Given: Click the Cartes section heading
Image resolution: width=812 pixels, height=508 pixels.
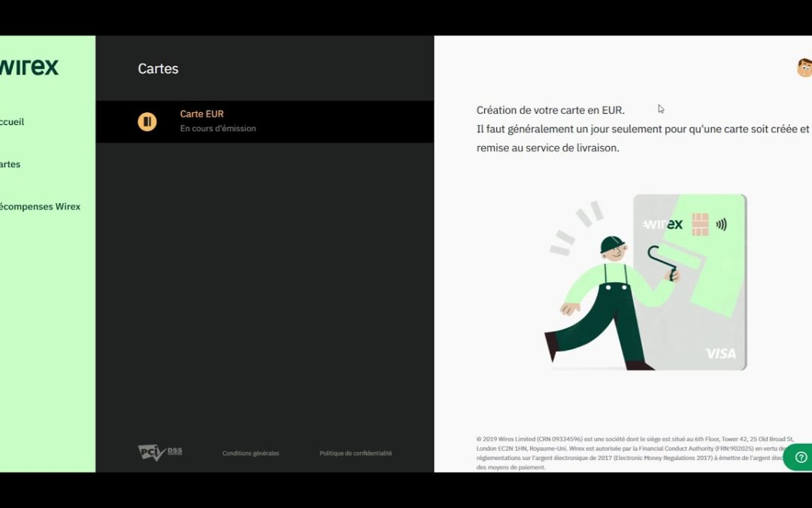Looking at the screenshot, I should [x=158, y=68].
